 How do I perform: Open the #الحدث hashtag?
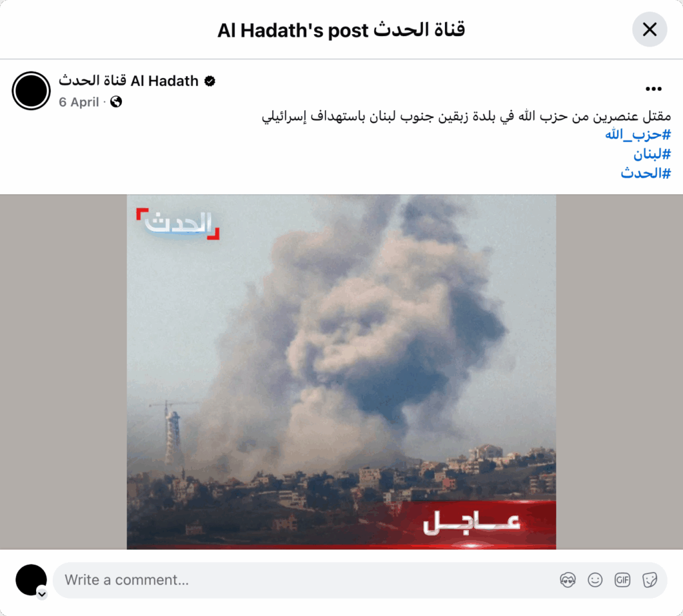[x=646, y=173]
